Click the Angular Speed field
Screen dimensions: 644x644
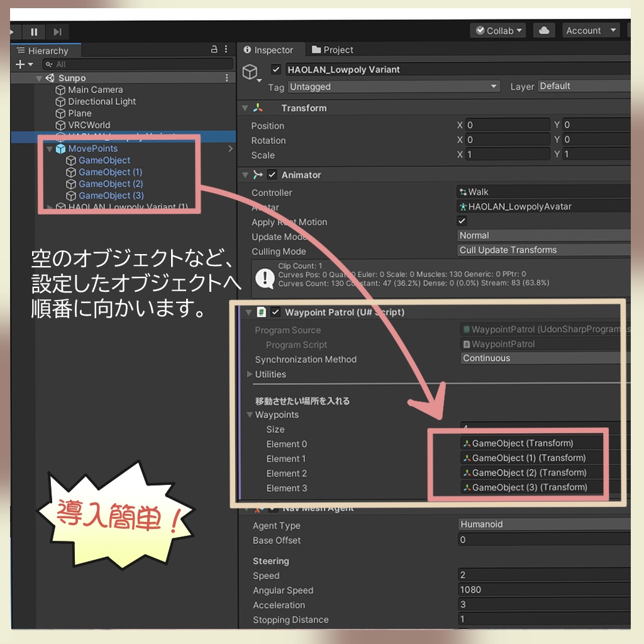pos(544,590)
